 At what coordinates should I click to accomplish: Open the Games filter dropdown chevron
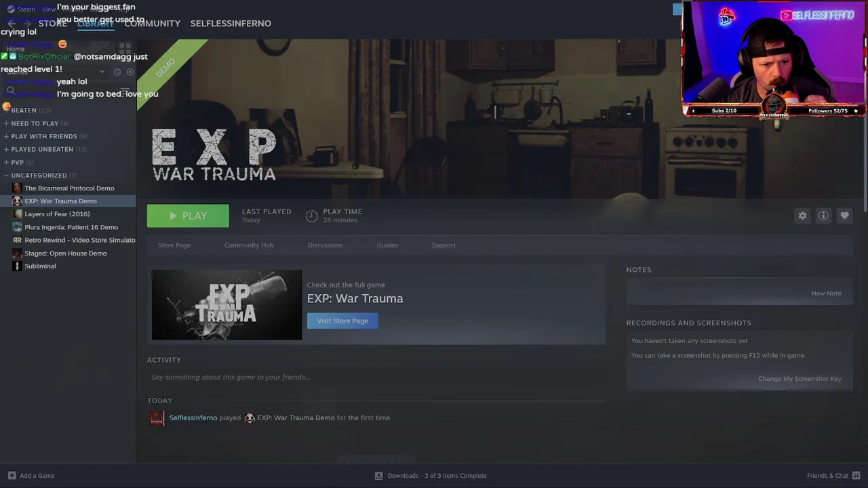coord(102,72)
